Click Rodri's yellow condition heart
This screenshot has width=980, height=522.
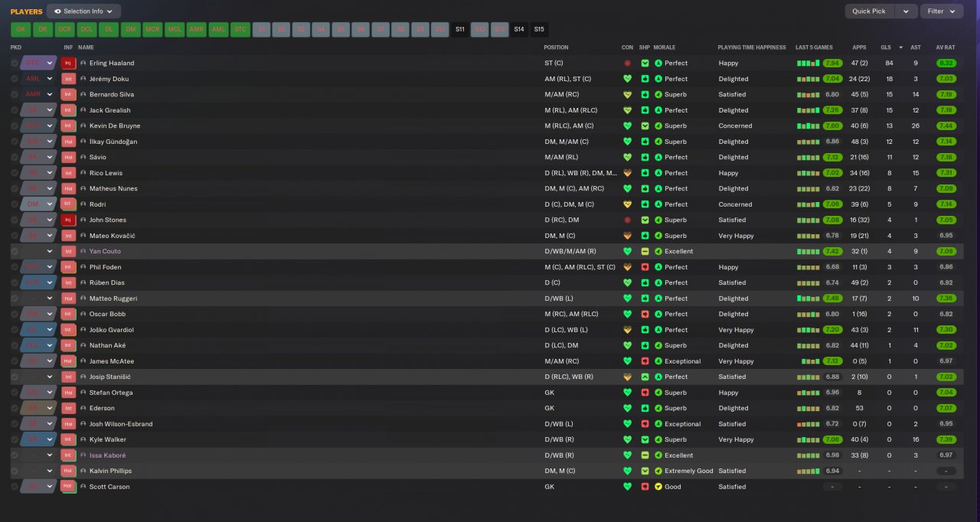point(628,204)
